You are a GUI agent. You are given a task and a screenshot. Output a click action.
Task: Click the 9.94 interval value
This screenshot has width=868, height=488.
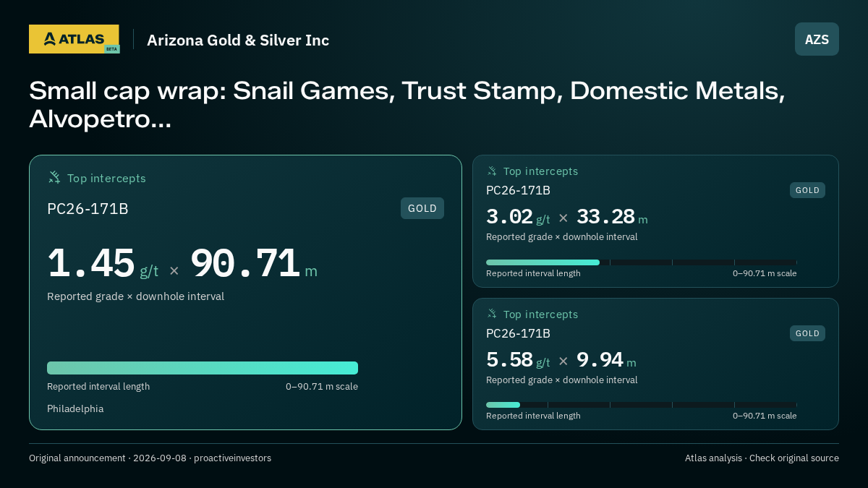(x=600, y=359)
